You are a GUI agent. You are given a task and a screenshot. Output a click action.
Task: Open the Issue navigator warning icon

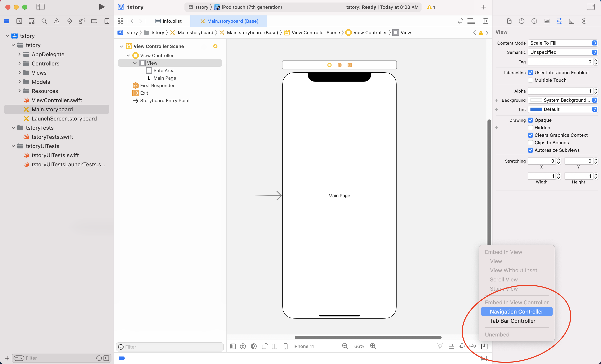(x=57, y=21)
